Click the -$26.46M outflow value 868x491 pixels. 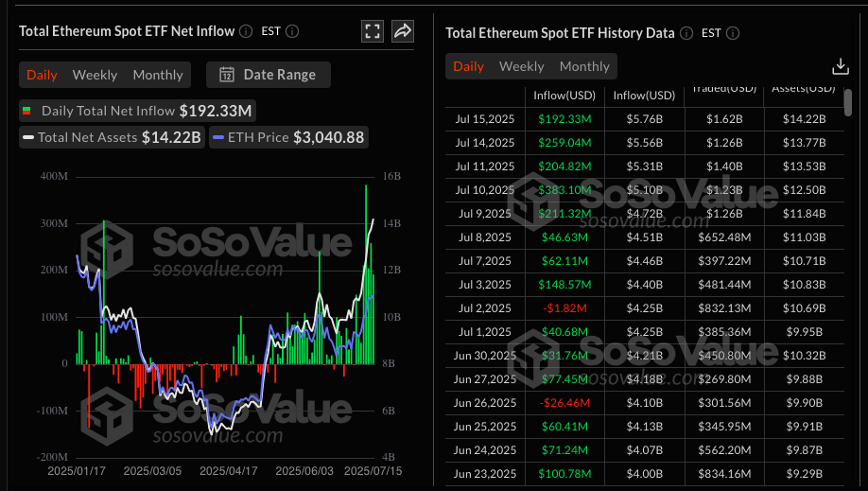pyautogui.click(x=564, y=403)
